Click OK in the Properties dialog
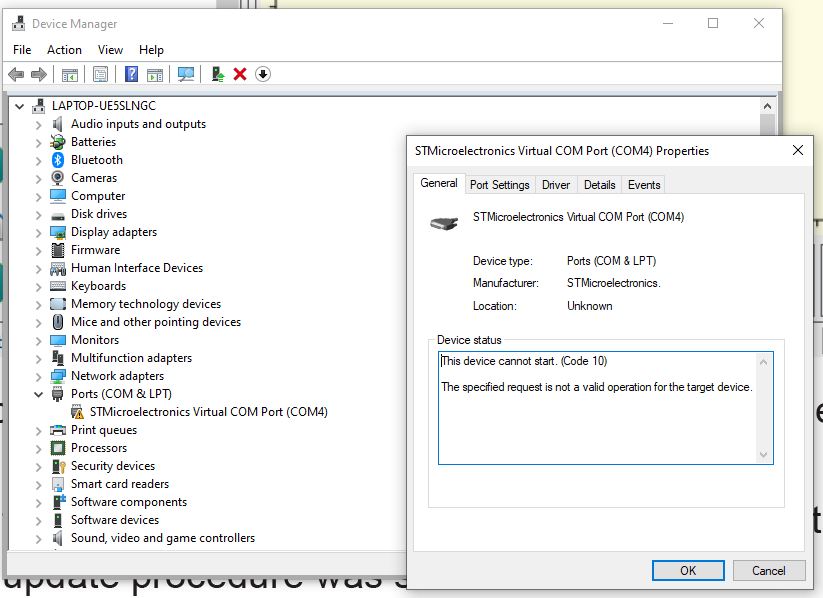Screen dimensions: 823x598 [688, 571]
